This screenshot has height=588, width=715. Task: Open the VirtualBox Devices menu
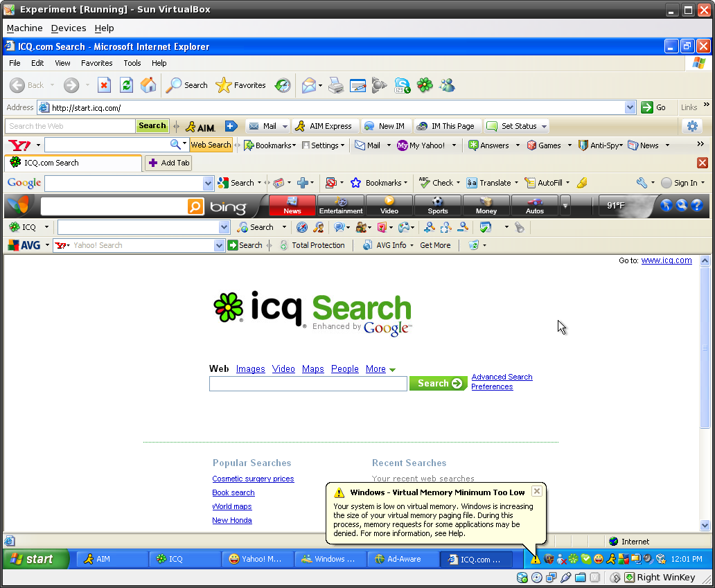pyautogui.click(x=69, y=28)
